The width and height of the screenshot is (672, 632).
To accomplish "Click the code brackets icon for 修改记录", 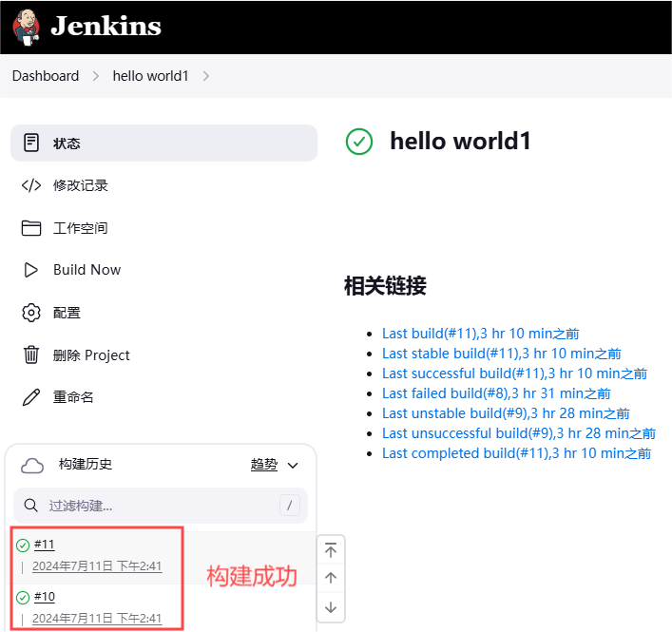I will tap(30, 185).
